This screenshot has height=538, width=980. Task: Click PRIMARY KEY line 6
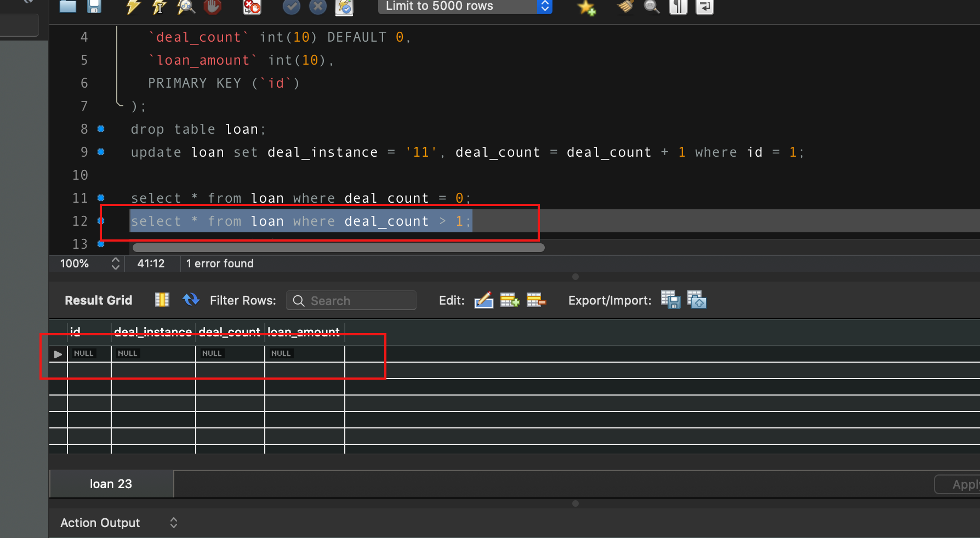[x=224, y=83]
